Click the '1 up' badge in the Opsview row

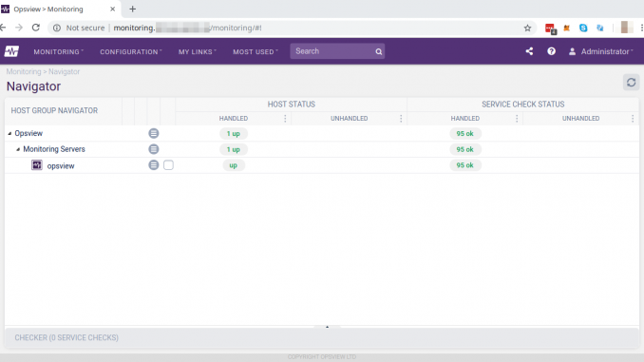[x=234, y=134]
